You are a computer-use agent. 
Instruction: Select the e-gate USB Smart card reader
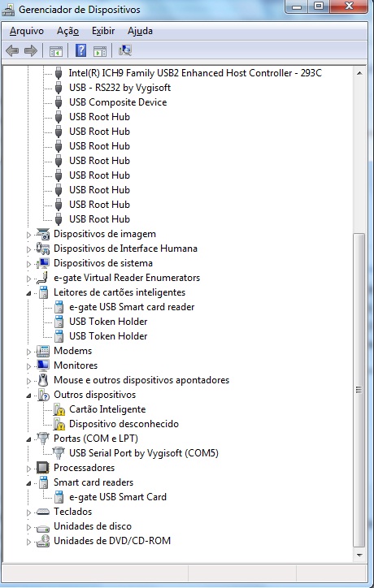point(132,307)
